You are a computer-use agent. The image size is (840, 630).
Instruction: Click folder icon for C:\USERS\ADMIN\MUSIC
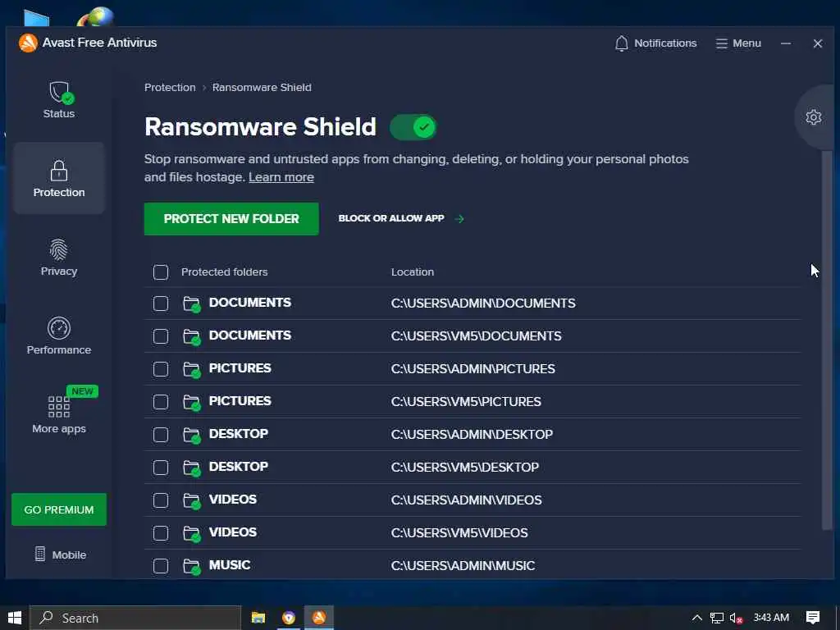pos(191,566)
